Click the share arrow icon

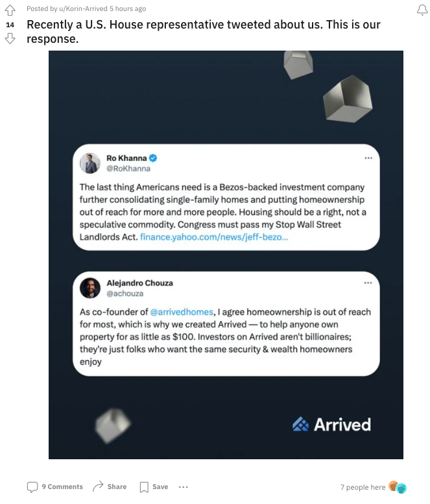pos(99,486)
